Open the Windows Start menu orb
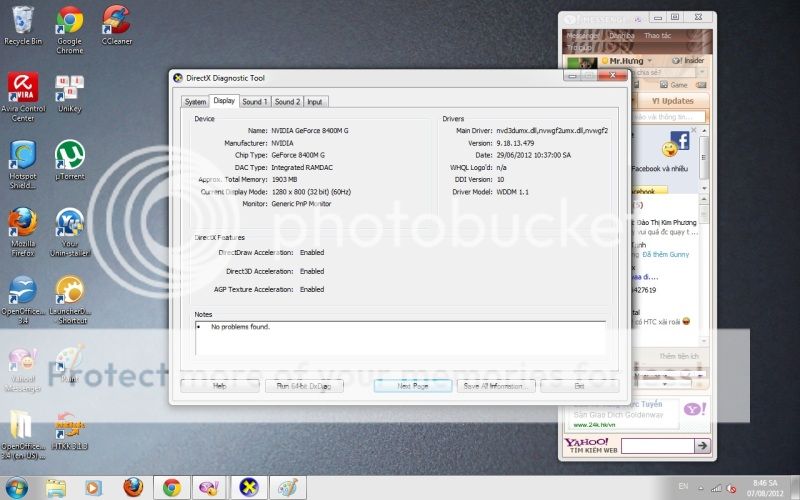Screen dimensions: 800x500 click(16, 488)
